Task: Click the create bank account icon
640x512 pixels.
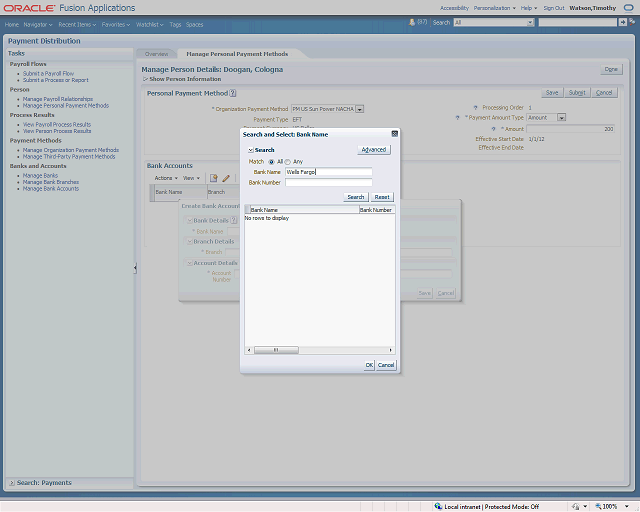Action: (x=213, y=178)
